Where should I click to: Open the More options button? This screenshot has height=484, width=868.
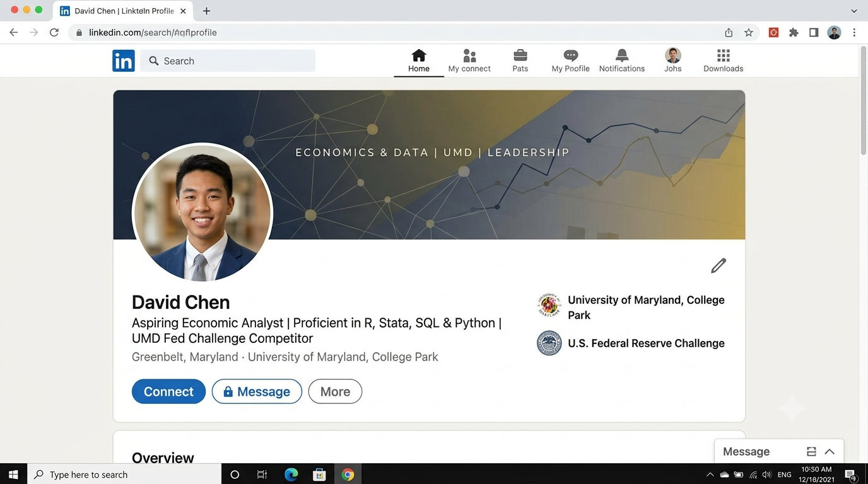335,391
